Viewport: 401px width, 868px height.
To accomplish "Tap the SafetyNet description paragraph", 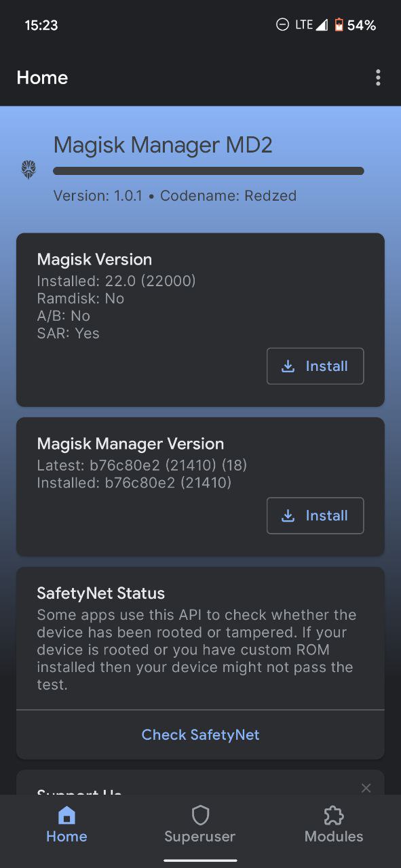I will 196,650.
